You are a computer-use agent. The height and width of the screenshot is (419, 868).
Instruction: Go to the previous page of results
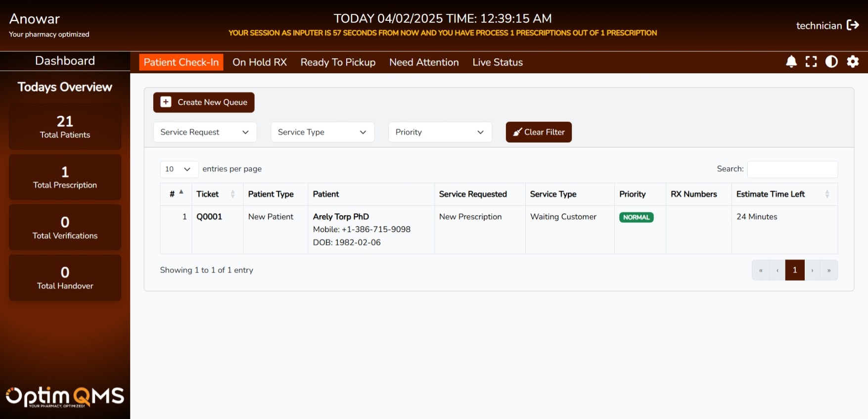point(777,270)
